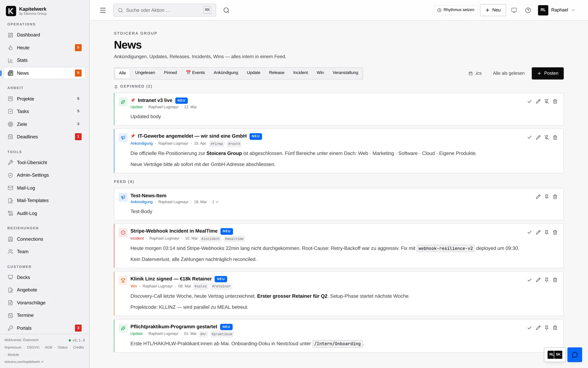Viewport: 588px width, 368px height.
Task: Click the magnifier search icon in top bar
Action: [x=227, y=10]
